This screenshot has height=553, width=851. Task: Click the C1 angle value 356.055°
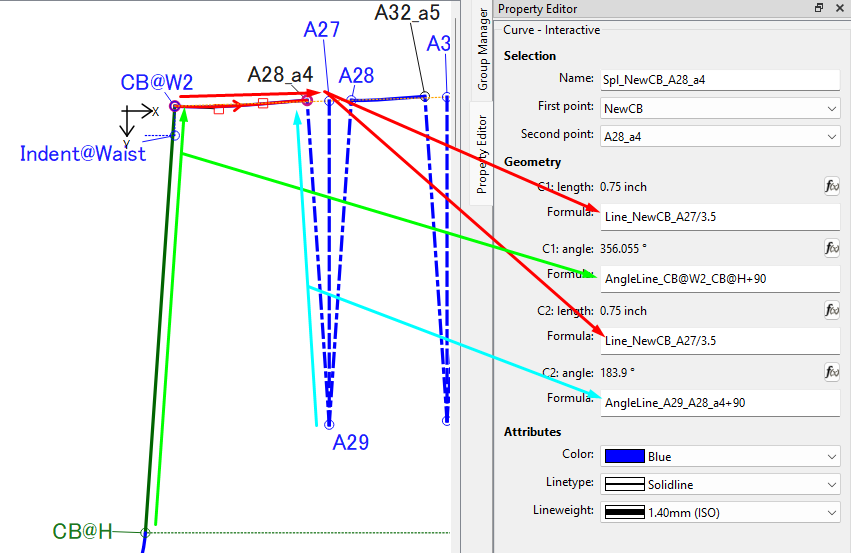[x=623, y=249]
